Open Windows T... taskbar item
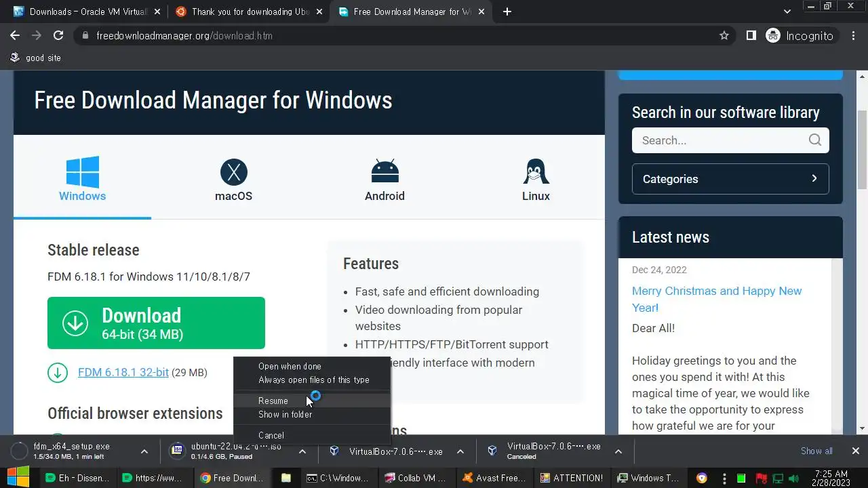This screenshot has width=868, height=488. pyautogui.click(x=649, y=478)
